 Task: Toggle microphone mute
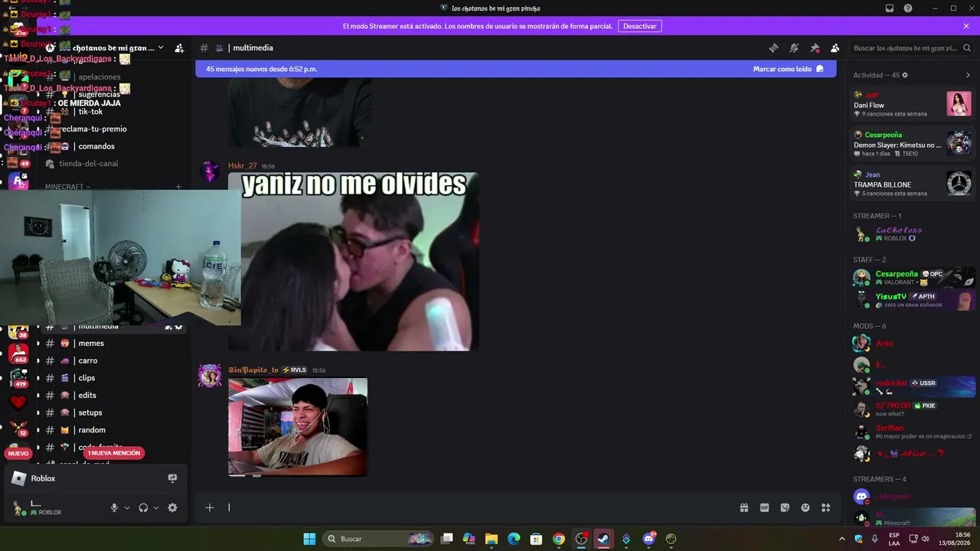[x=114, y=507]
